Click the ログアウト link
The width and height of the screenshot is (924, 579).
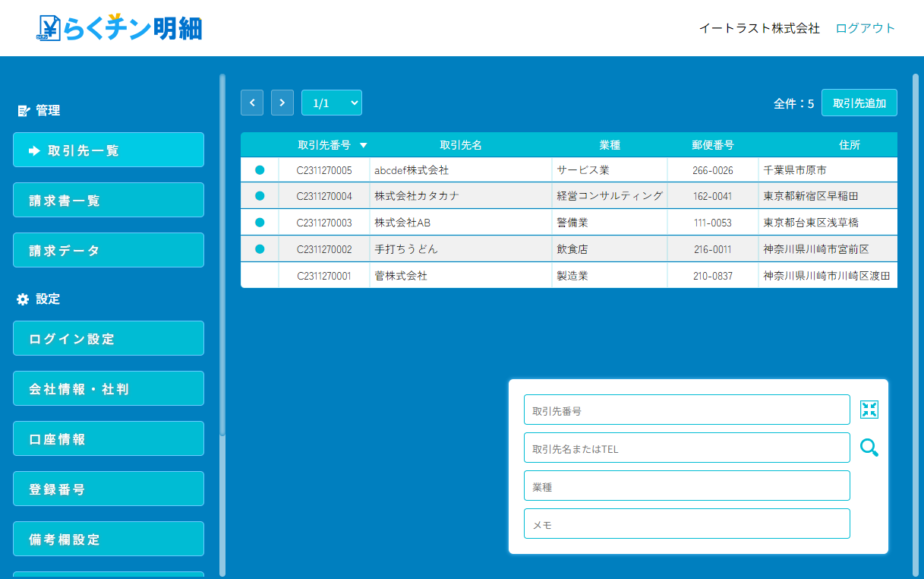[866, 28]
